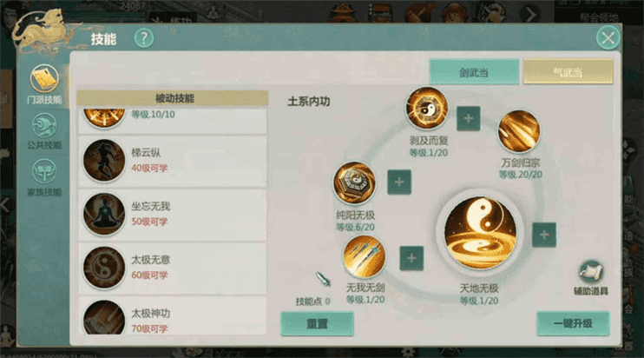Select the 梯云纵 passive skill entry
This screenshot has width=644, height=358.
pos(172,160)
